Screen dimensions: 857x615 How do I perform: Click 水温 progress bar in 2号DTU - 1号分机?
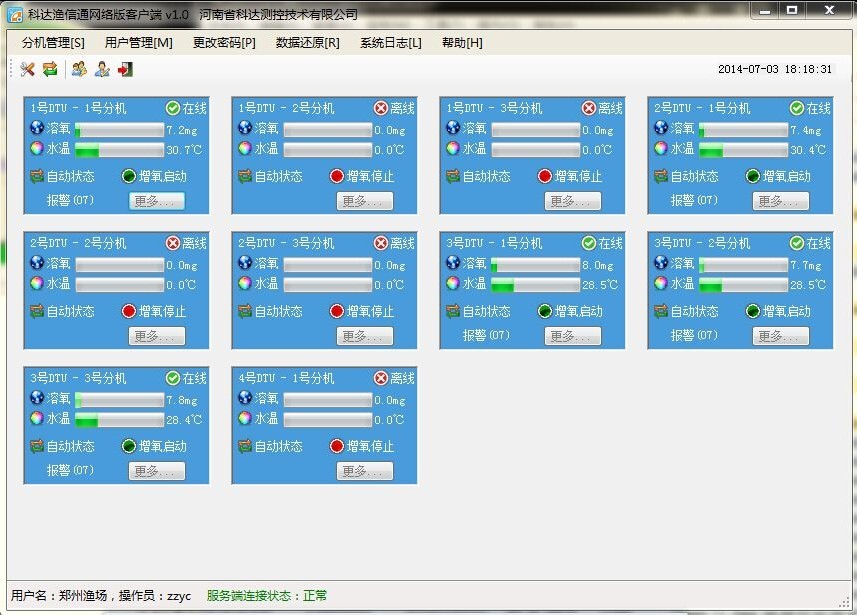tap(743, 150)
